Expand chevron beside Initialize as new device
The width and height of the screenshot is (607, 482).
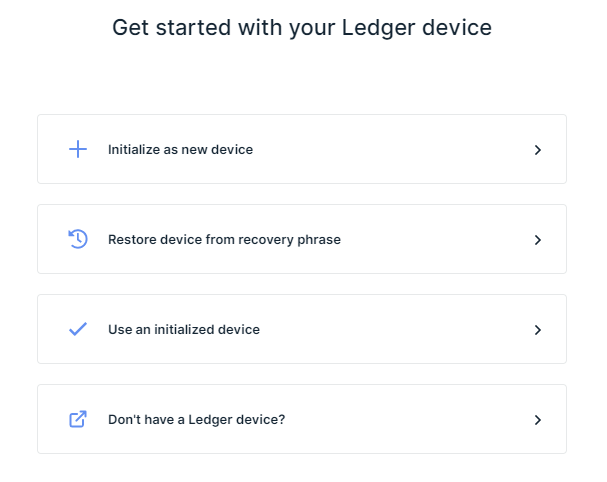(x=538, y=150)
